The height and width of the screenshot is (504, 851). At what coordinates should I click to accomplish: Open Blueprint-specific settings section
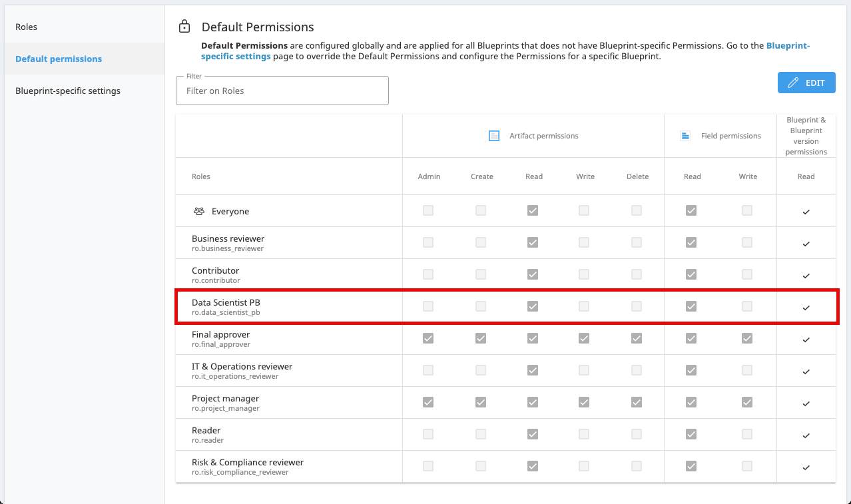(67, 91)
